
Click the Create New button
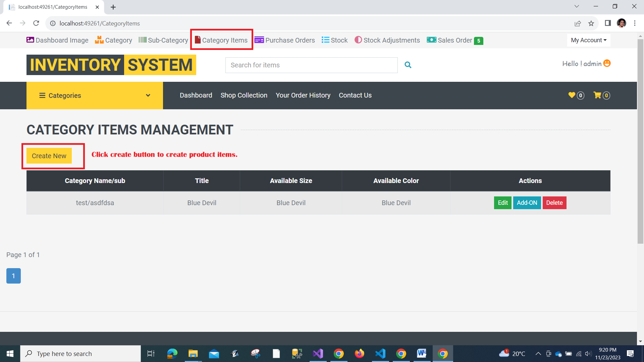pyautogui.click(x=49, y=156)
